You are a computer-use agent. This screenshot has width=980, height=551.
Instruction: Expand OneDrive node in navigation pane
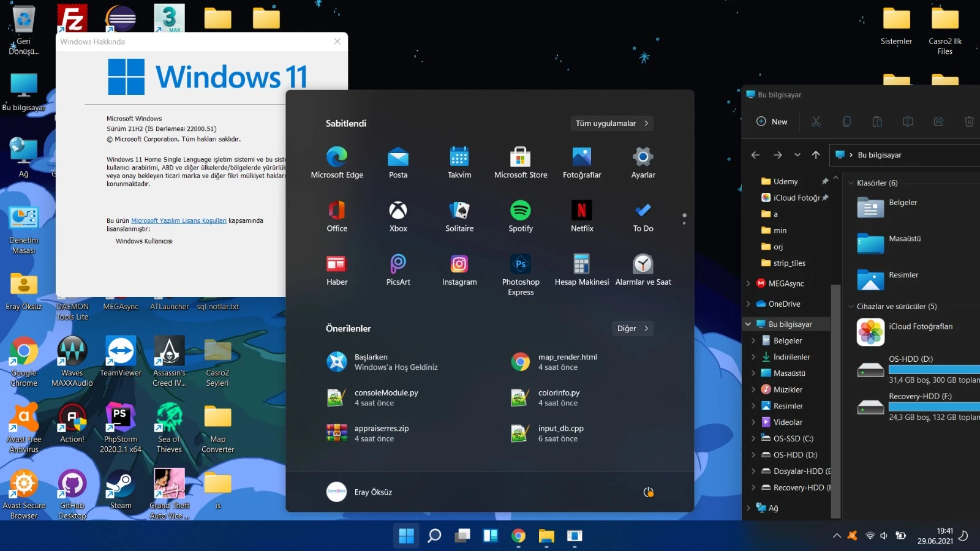pos(748,304)
